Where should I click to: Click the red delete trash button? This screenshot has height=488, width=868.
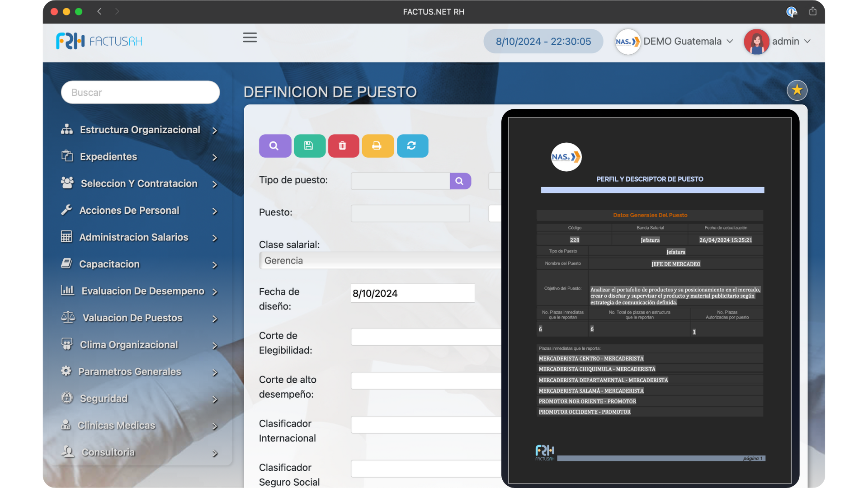(343, 146)
